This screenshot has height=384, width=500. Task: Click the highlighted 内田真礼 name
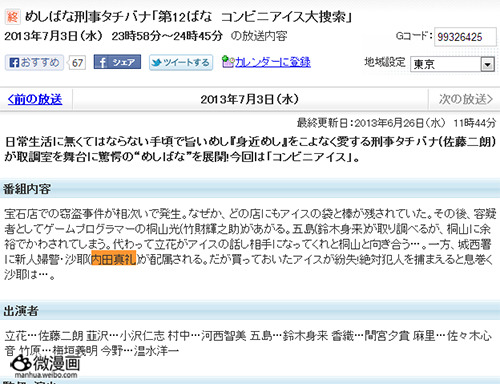pos(113,259)
